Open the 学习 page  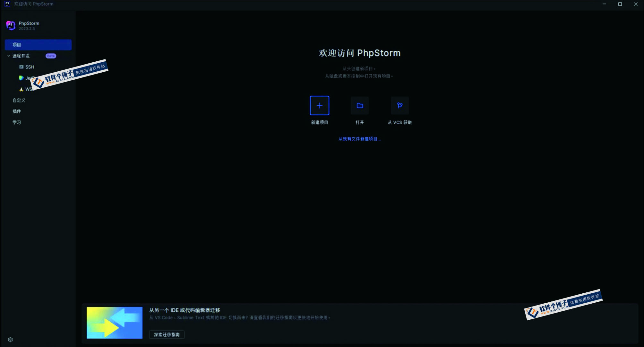pos(17,122)
